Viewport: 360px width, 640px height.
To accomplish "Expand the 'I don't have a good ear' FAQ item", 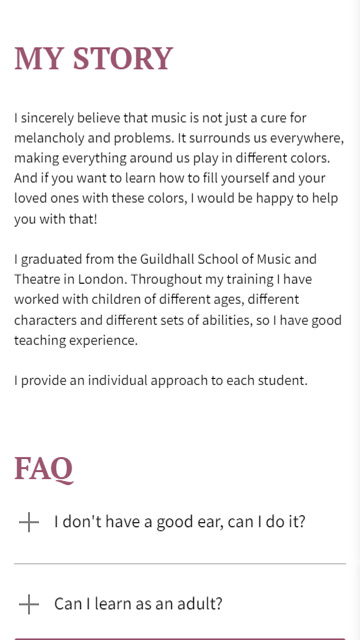I will point(180,522).
